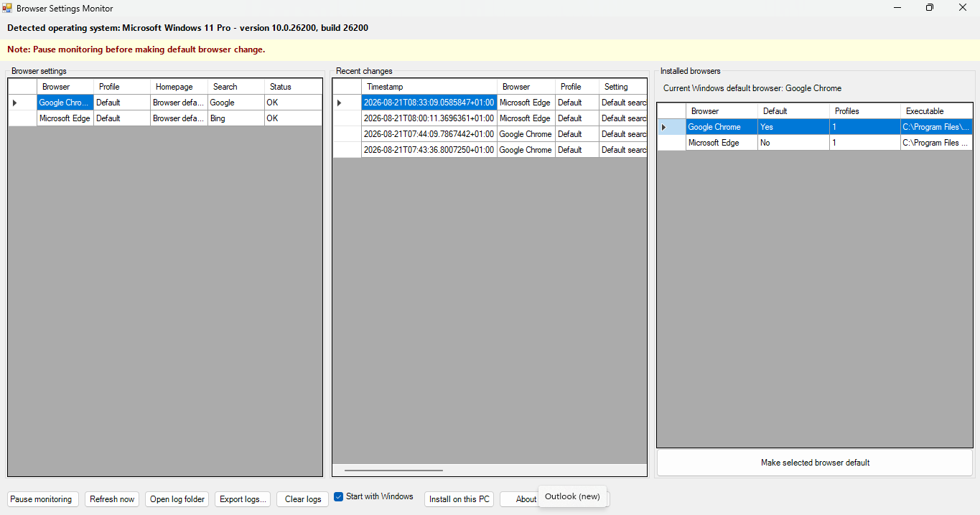This screenshot has height=515, width=980.
Task: Click the Executable column header
Action: [936, 111]
